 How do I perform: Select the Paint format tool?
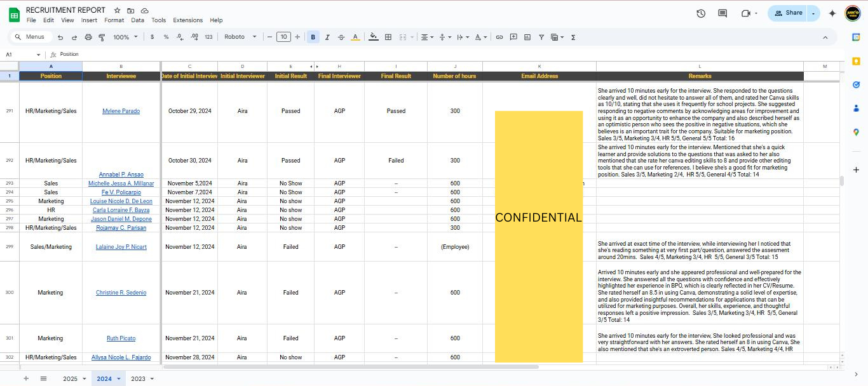click(x=102, y=37)
